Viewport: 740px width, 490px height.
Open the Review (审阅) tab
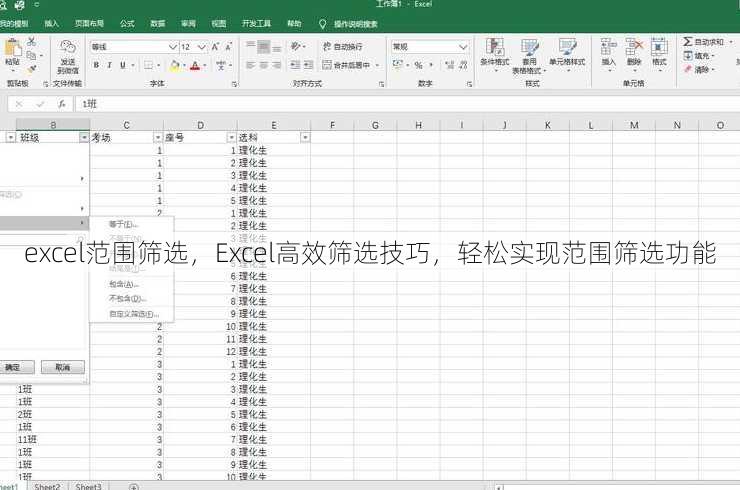[x=188, y=23]
